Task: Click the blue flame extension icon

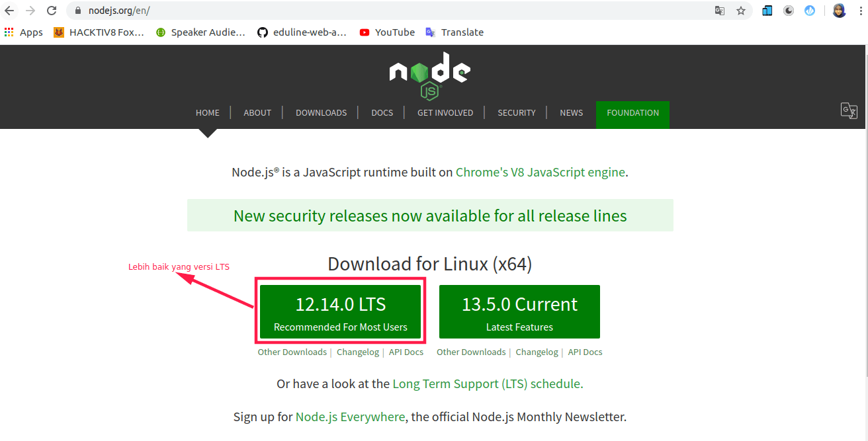Action: (810, 11)
